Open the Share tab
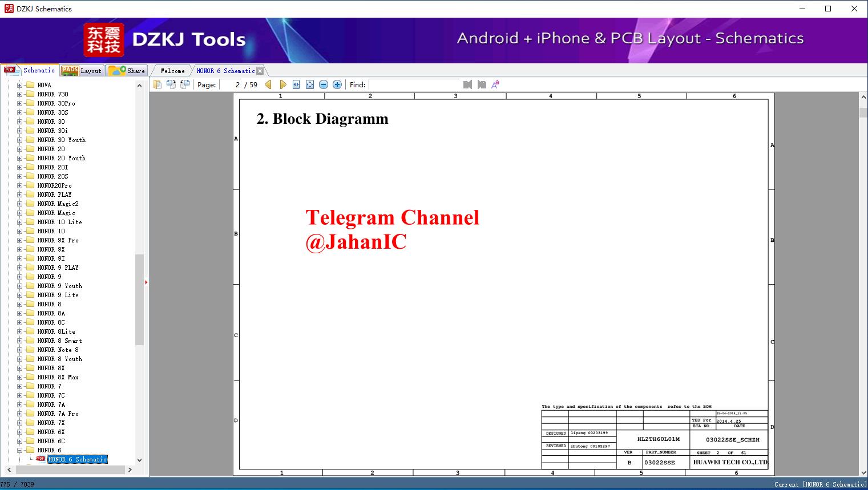The width and height of the screenshot is (868, 490). point(127,71)
